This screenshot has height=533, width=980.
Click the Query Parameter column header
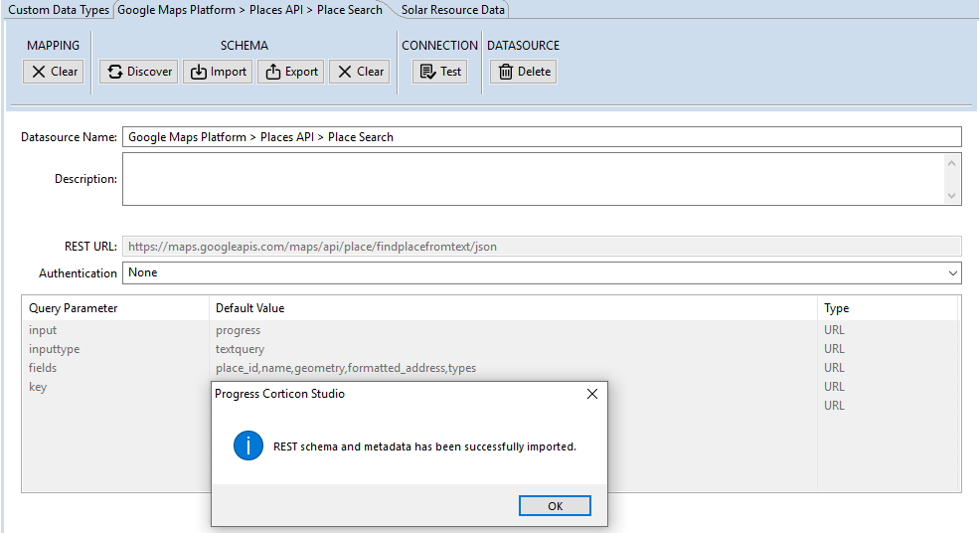[115, 308]
